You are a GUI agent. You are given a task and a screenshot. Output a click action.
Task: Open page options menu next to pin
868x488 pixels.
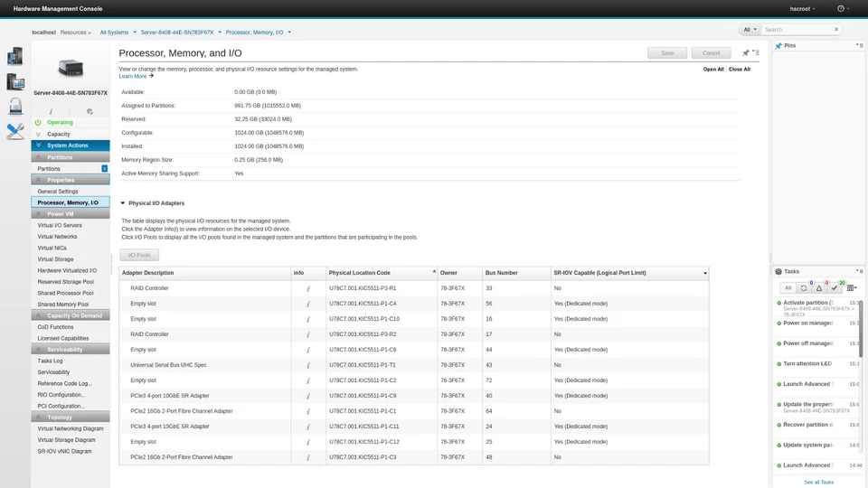click(x=756, y=52)
